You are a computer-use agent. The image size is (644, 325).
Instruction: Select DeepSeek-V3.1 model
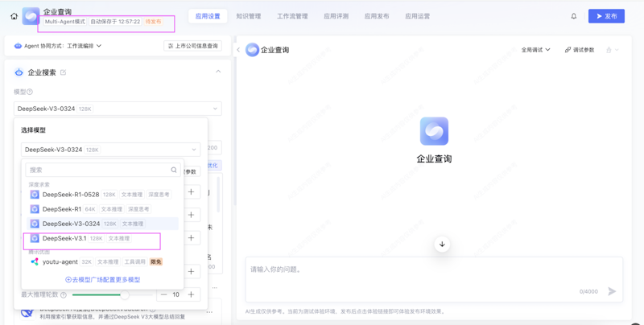pos(103,238)
